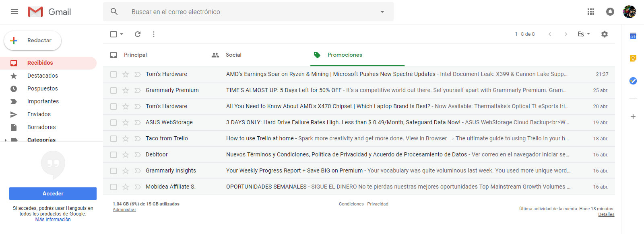Viewport: 644px width, 234px height.
Task: Mark the Mobidea Affiliate email as important
Action: click(x=138, y=187)
